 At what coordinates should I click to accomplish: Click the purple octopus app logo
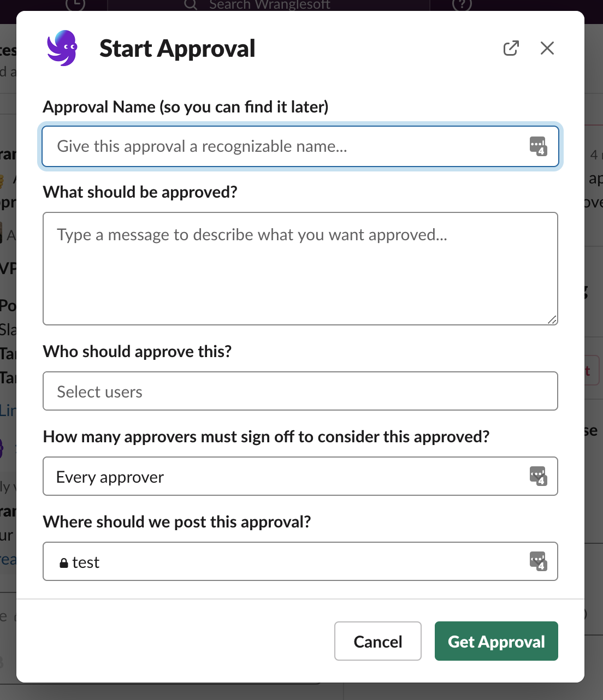coord(62,48)
